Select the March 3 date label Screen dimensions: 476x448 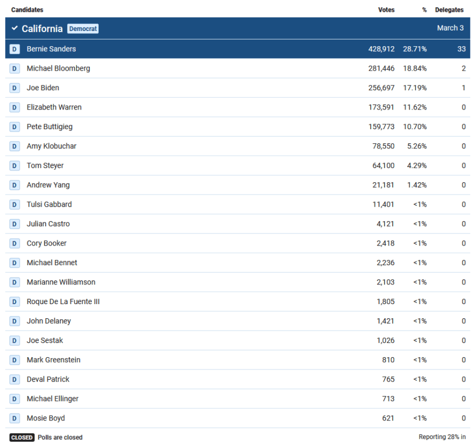click(450, 28)
